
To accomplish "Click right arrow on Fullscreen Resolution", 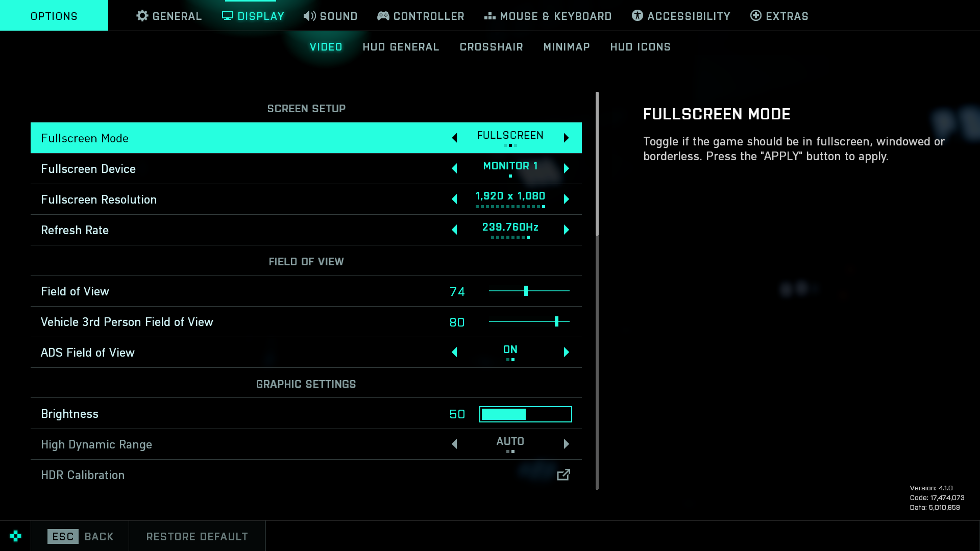I will coord(566,199).
